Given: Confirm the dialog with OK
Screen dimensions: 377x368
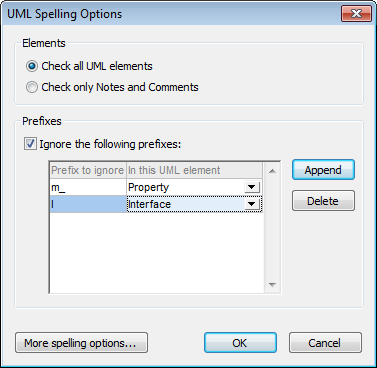Looking at the screenshot, I should click(x=240, y=343).
